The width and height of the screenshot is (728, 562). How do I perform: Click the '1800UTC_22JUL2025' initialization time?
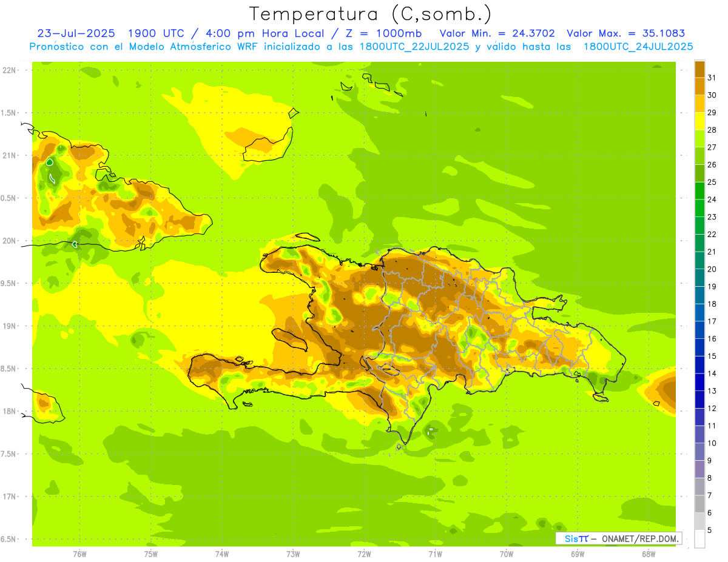(414, 47)
